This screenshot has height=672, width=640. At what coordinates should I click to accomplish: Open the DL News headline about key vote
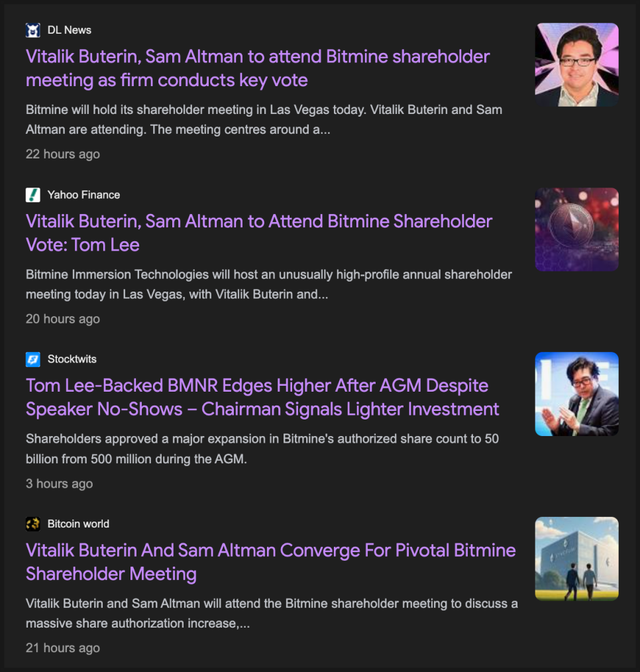point(257,68)
